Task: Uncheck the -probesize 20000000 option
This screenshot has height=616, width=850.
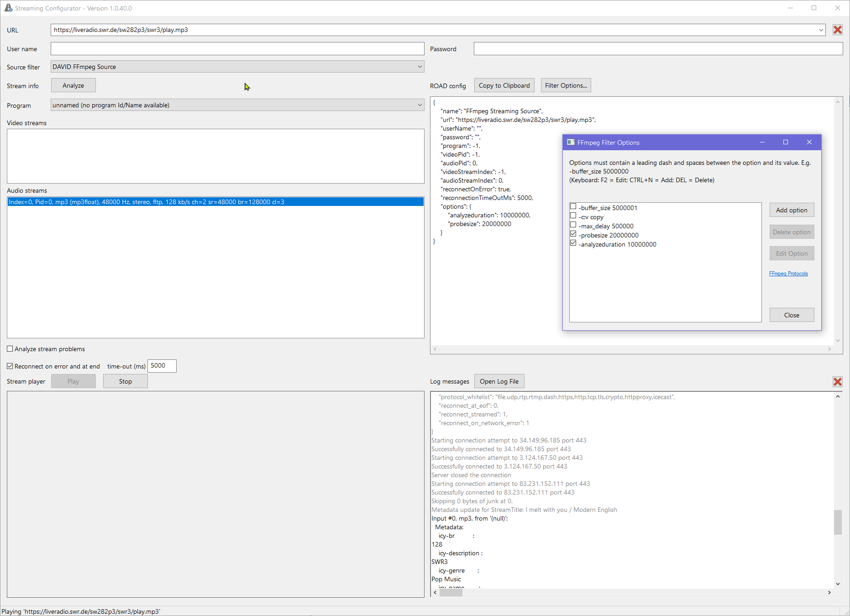Action: click(x=573, y=234)
